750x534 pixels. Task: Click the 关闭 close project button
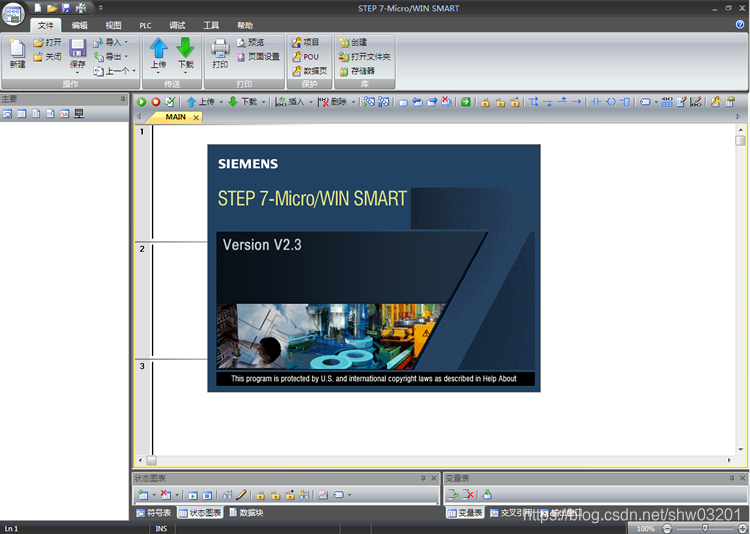[47, 57]
